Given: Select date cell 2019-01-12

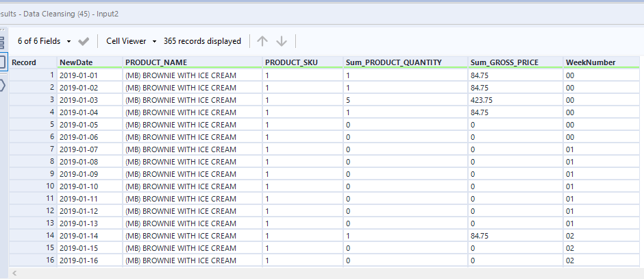Looking at the screenshot, I should [x=90, y=210].
